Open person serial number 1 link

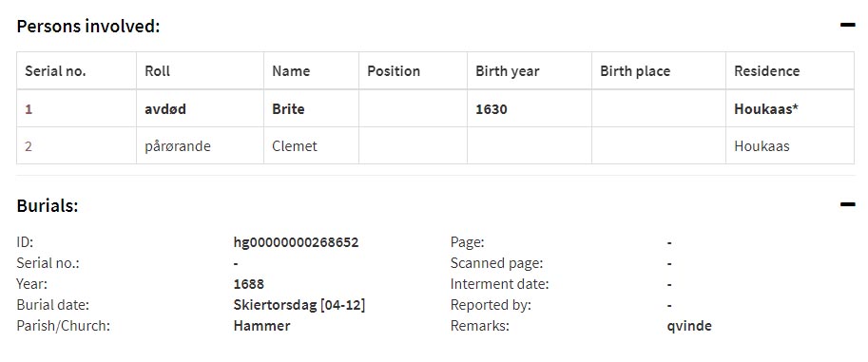coord(29,109)
